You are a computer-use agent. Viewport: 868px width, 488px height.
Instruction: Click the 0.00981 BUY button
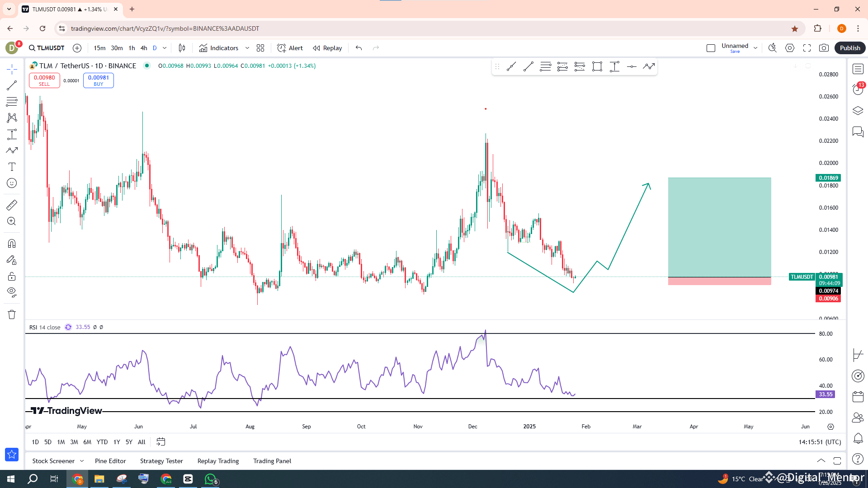(98, 80)
